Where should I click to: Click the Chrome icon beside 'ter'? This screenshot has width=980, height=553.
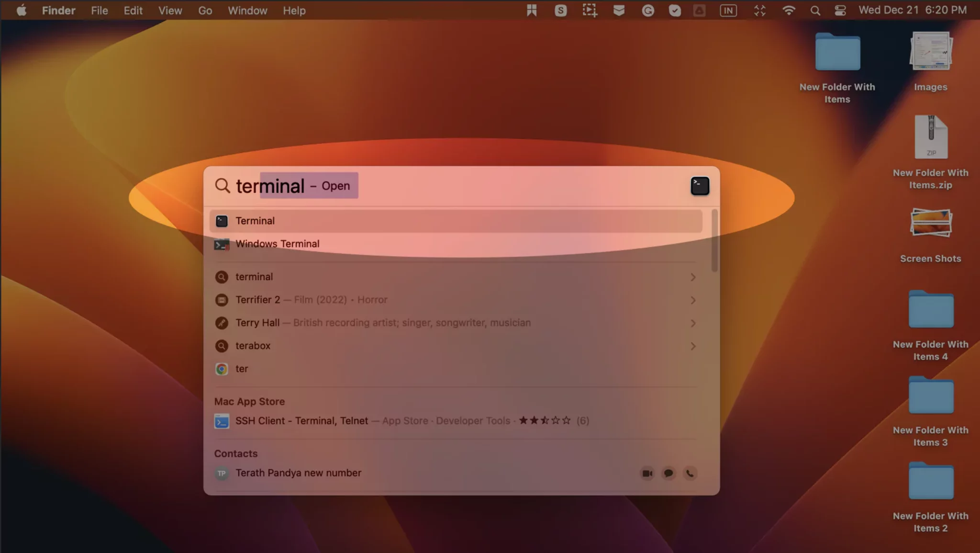click(222, 369)
